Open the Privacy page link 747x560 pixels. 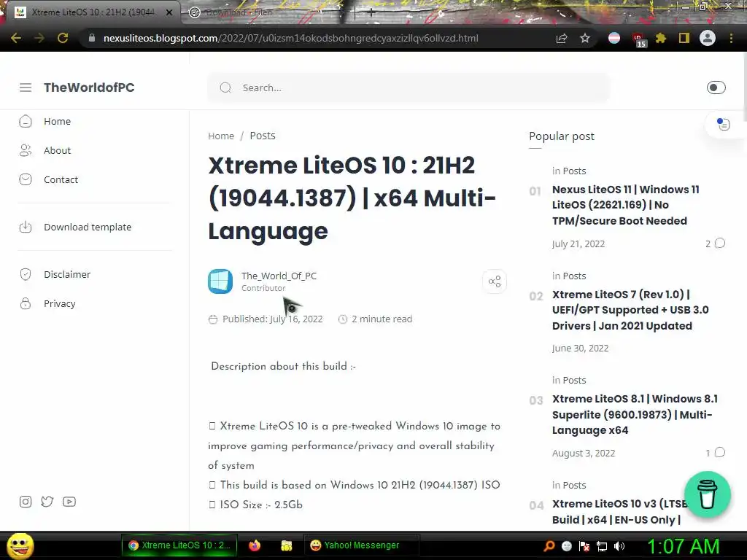60,303
